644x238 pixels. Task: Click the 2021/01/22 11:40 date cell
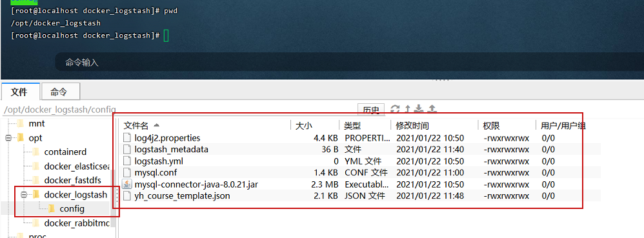click(x=430, y=150)
